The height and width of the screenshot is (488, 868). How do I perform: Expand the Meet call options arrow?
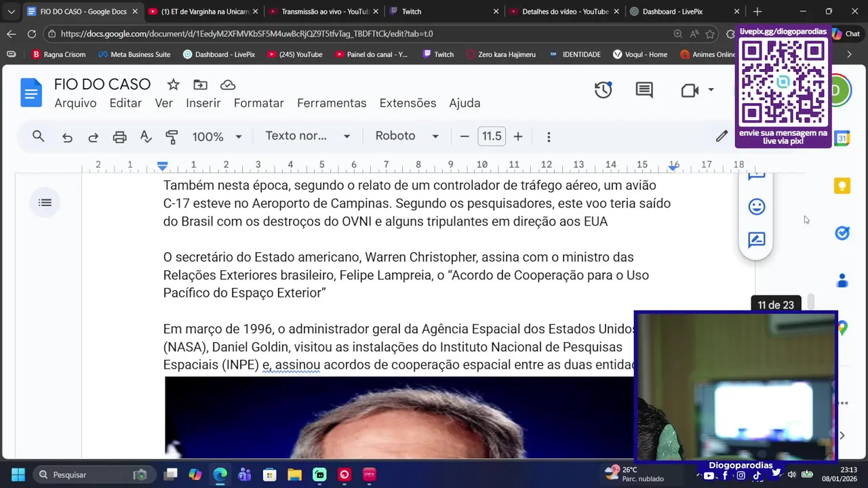click(x=711, y=90)
